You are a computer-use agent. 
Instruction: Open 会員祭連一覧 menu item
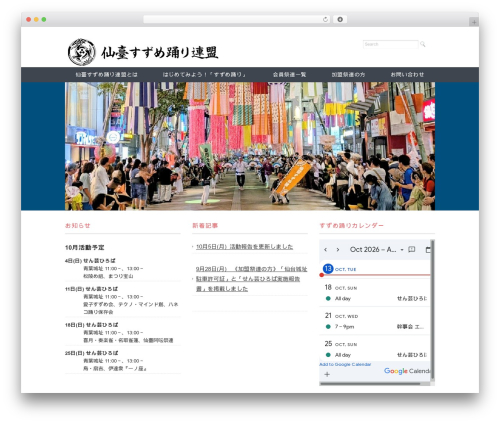point(289,75)
